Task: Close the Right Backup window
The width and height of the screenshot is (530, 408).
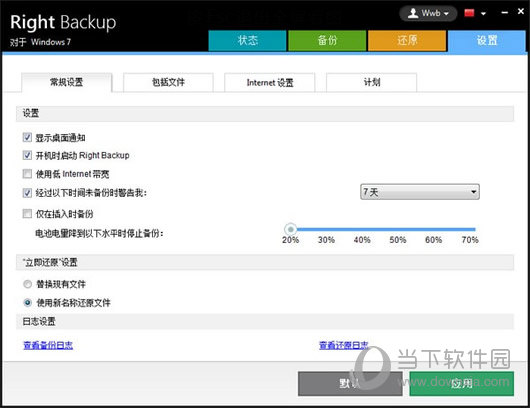Action: [x=521, y=11]
